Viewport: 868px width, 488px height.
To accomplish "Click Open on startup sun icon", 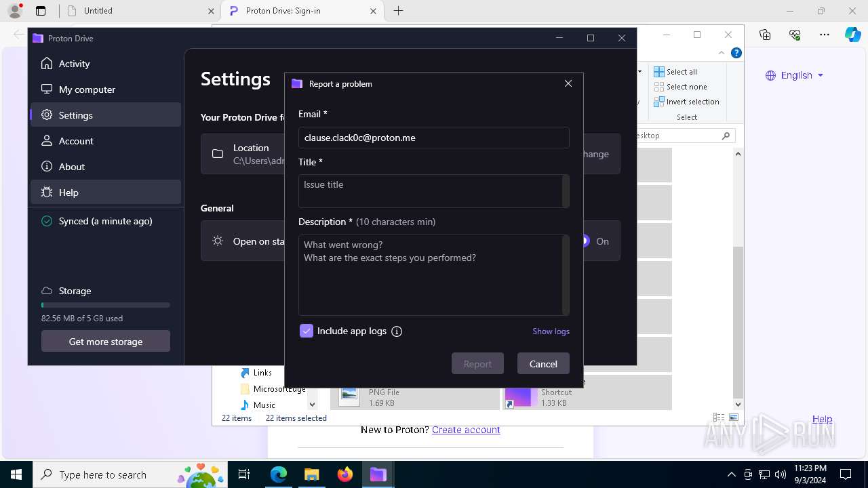I will point(218,241).
